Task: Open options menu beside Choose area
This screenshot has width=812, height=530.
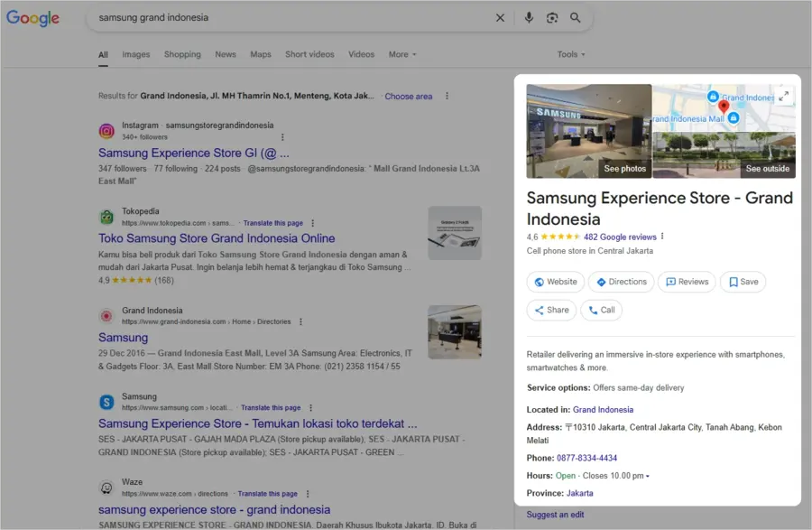Action: coord(447,96)
